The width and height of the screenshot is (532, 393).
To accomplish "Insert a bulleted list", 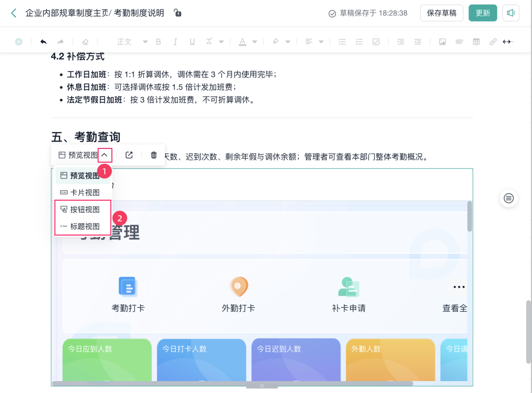I will 342,42.
